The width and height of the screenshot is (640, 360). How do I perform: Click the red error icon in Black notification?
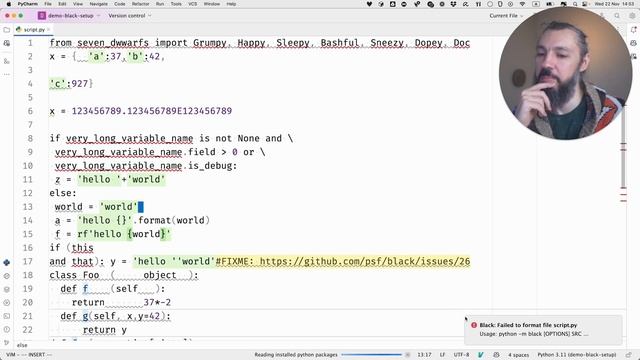[474, 325]
